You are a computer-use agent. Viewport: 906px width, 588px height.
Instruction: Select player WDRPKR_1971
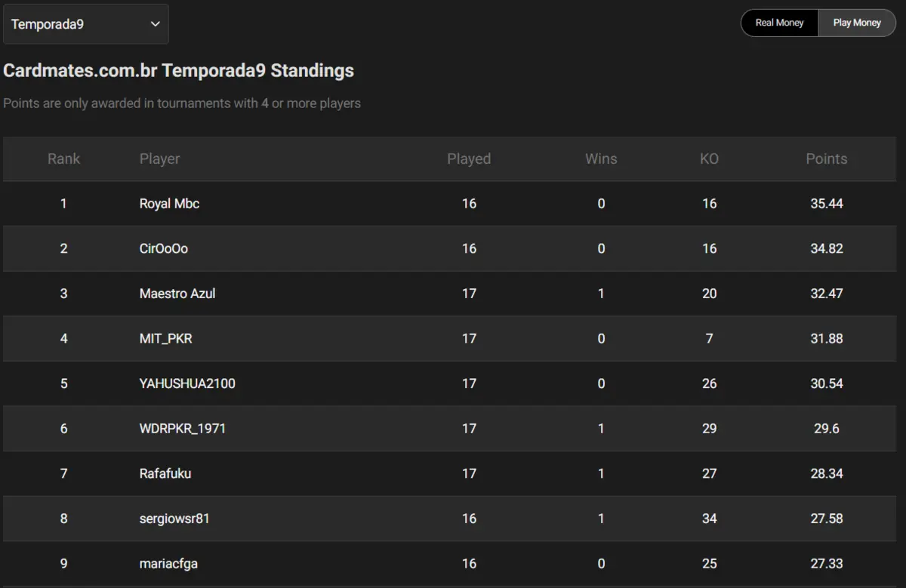click(x=183, y=429)
